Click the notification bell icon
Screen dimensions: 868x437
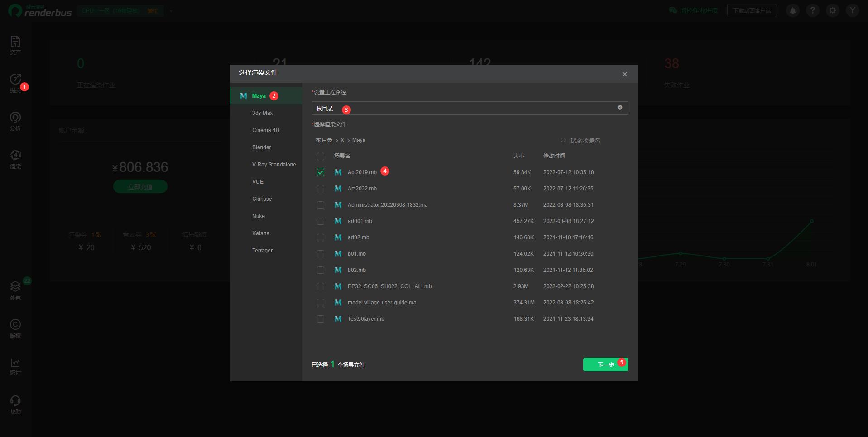tap(793, 11)
